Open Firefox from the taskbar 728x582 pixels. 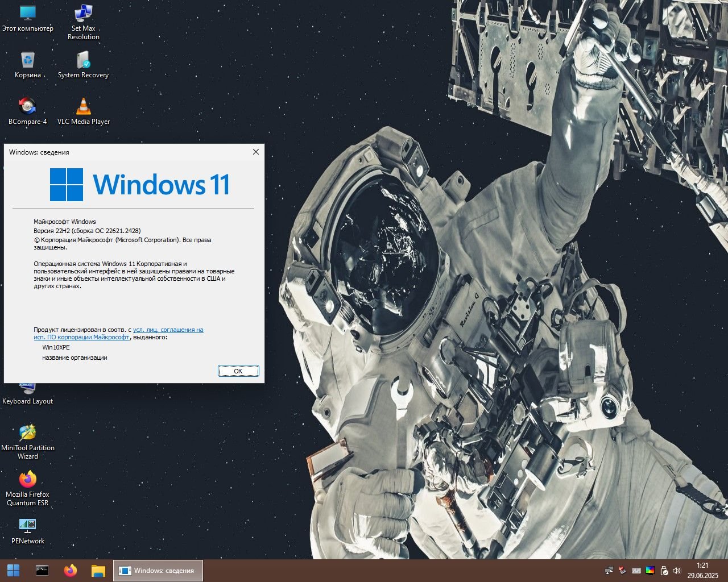[71, 570]
